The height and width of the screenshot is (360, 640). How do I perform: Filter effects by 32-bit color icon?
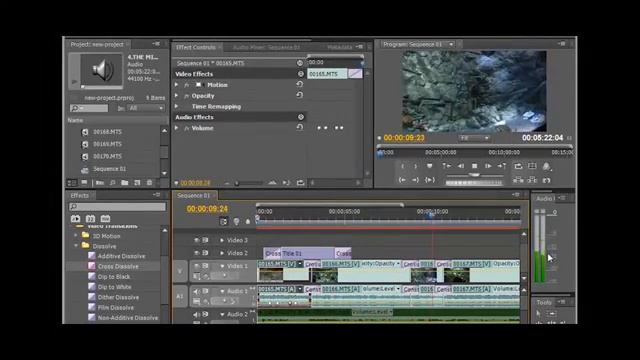pos(90,219)
